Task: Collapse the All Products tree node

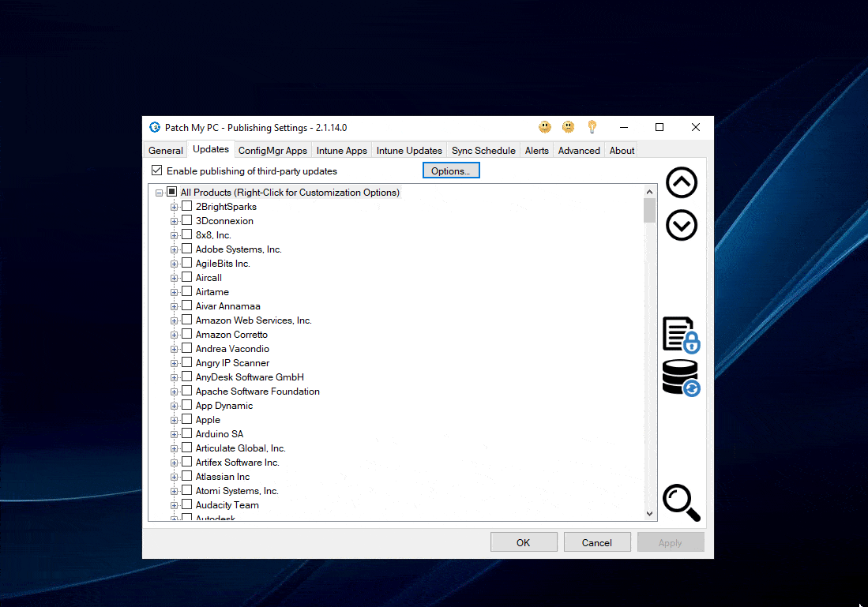Action: click(x=159, y=193)
